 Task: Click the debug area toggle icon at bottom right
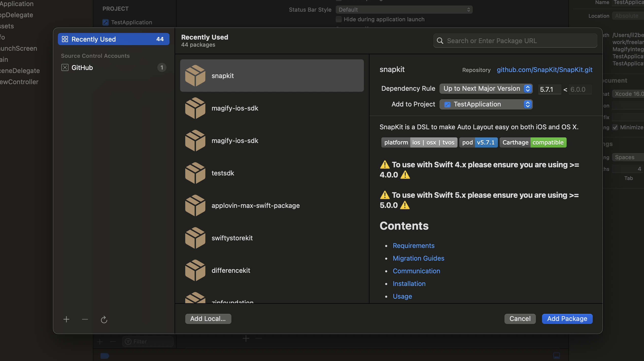557,355
